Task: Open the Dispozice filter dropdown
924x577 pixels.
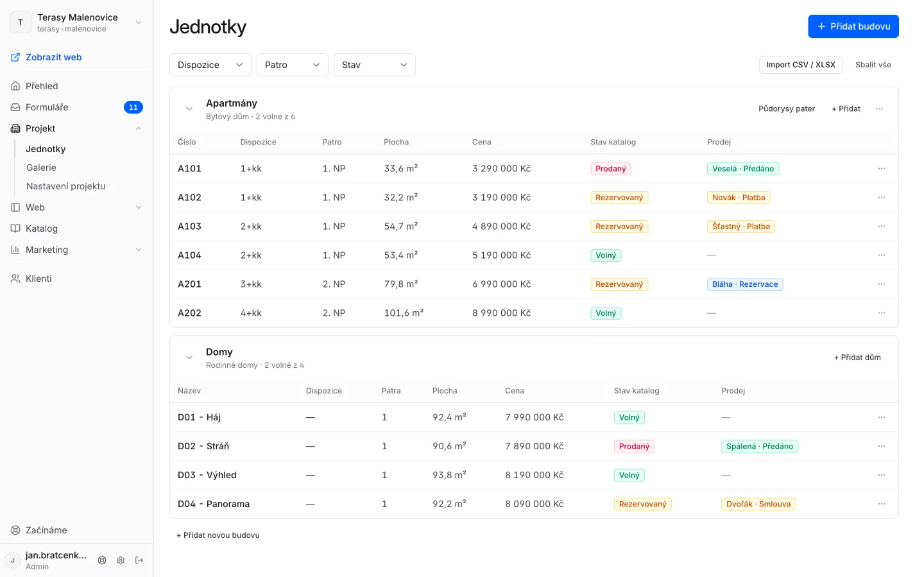Action: pos(210,65)
